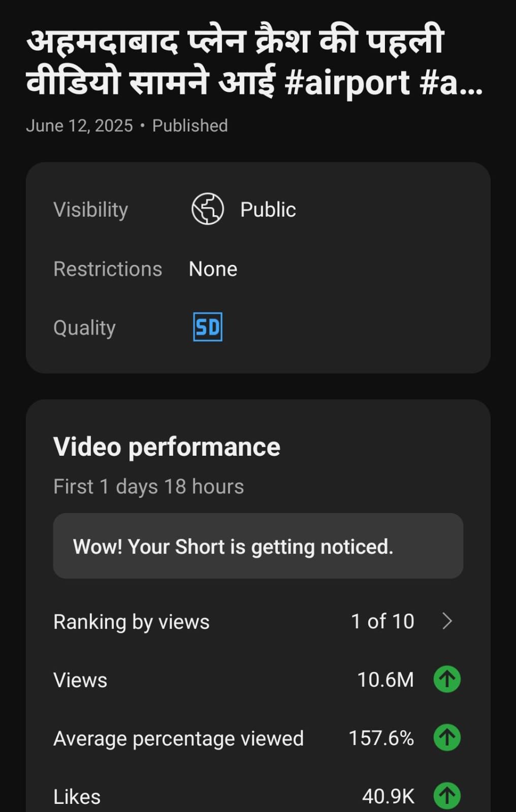Select the 1 of 10 ranking value
The image size is (516, 812).
(x=382, y=621)
